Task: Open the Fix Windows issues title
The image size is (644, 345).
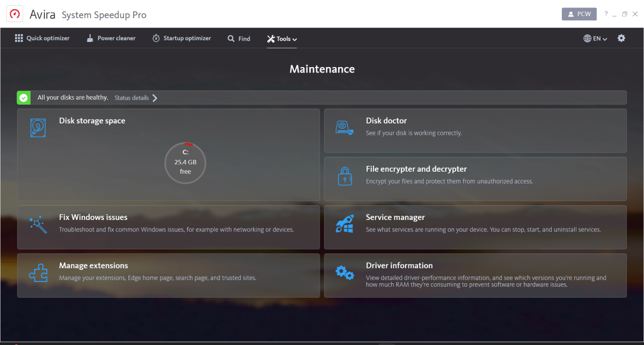Action: click(x=93, y=217)
